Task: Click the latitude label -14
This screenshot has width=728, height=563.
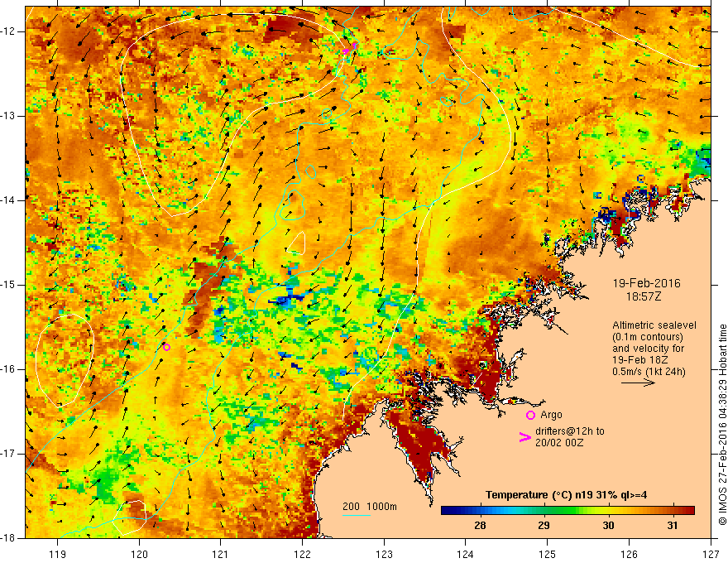Action: pos(8,200)
